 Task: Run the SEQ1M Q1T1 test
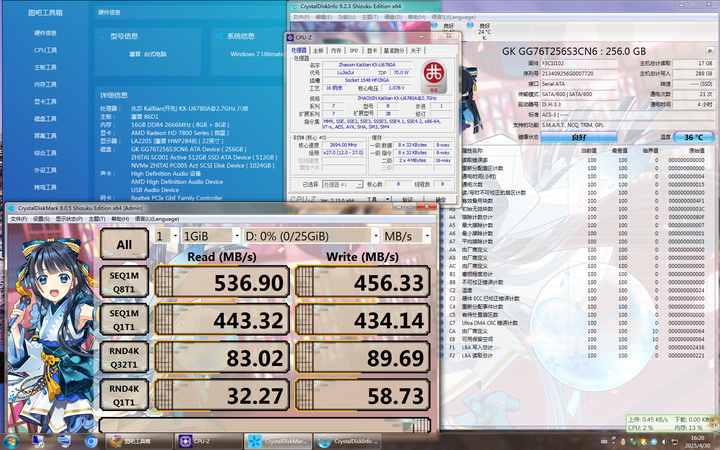tap(124, 319)
